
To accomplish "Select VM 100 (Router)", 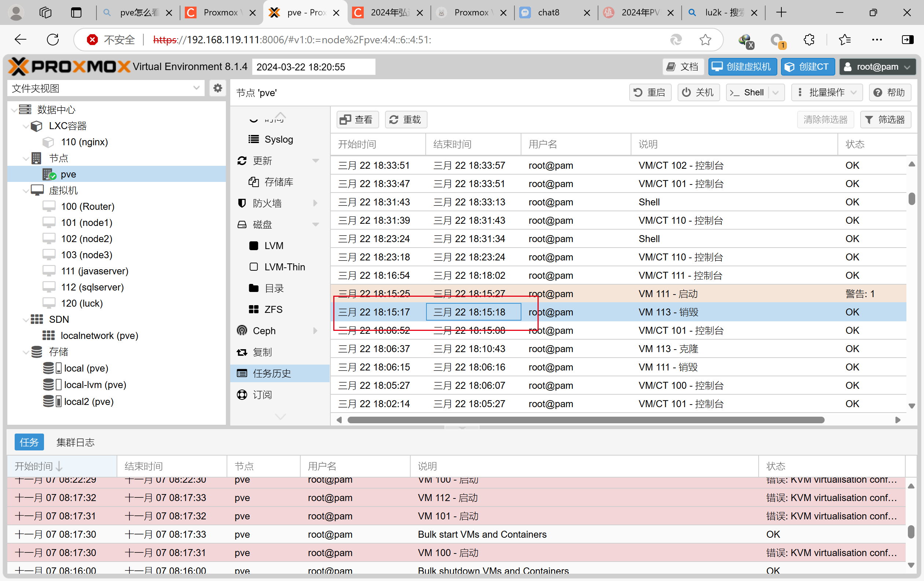I will 88,207.
